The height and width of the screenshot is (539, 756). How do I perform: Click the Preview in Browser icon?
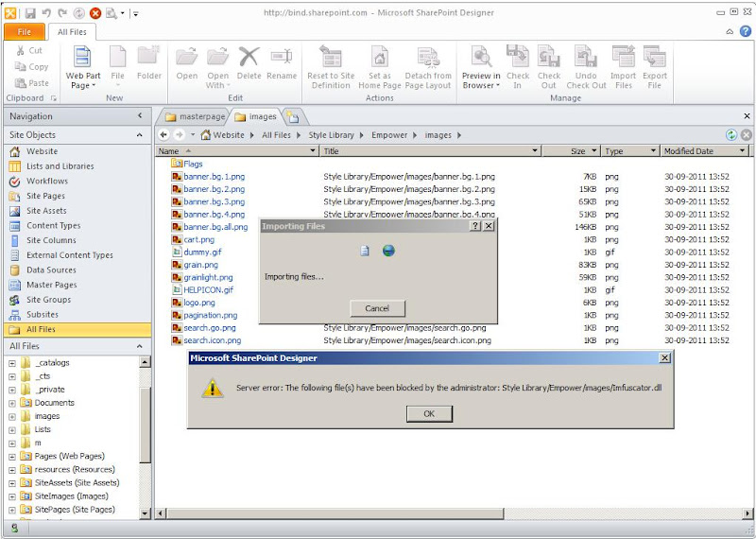(481, 57)
